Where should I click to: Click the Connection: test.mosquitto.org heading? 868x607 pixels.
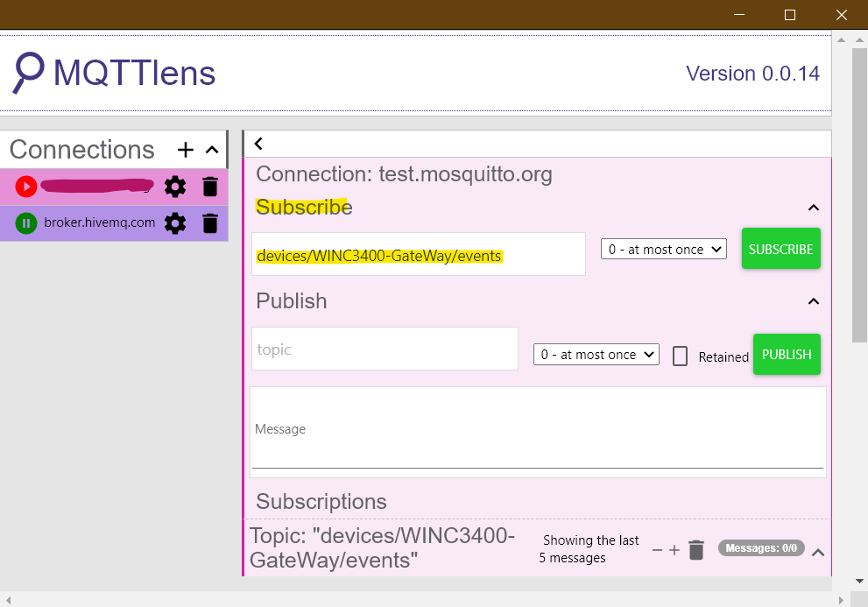click(404, 174)
